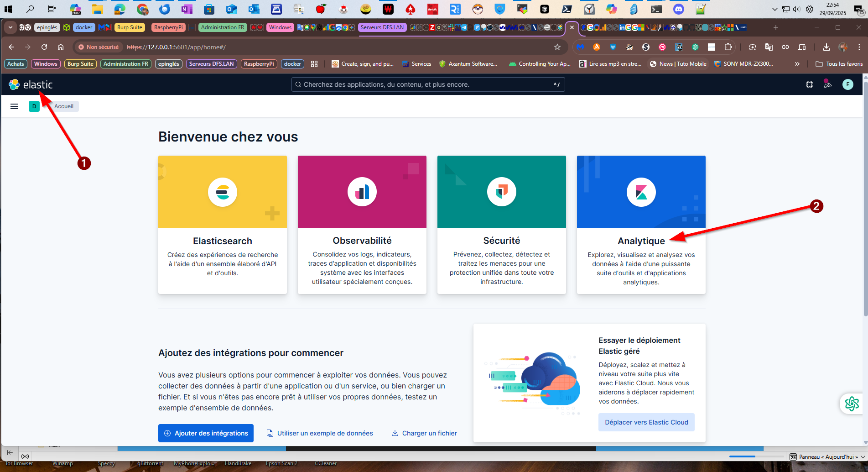The width and height of the screenshot is (868, 472).
Task: Expand the system tray hidden icons chevron
Action: (774, 9)
